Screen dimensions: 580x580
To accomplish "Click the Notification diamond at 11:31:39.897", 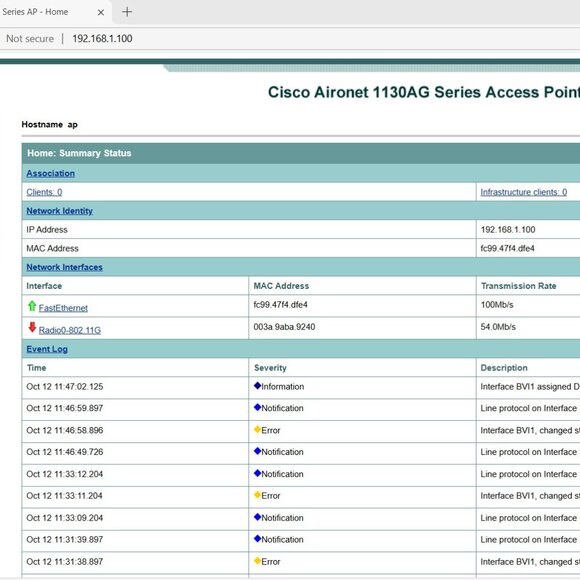I will point(257,539).
